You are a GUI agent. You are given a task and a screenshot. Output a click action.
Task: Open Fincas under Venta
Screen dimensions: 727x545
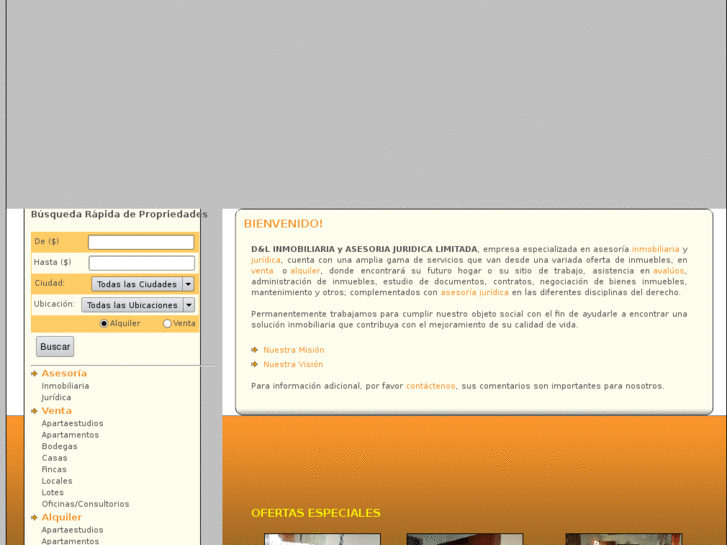pos(54,469)
